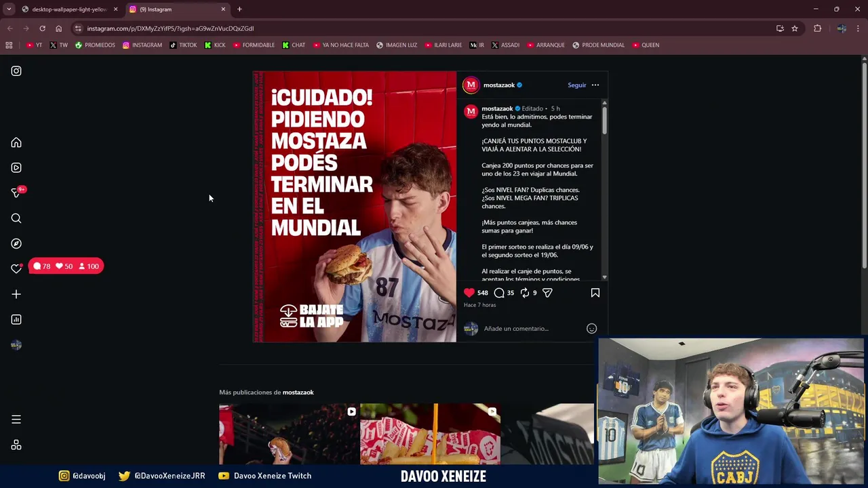Screen dimensions: 868x488
Task: Open QUEEN bookmark
Action: (x=646, y=45)
